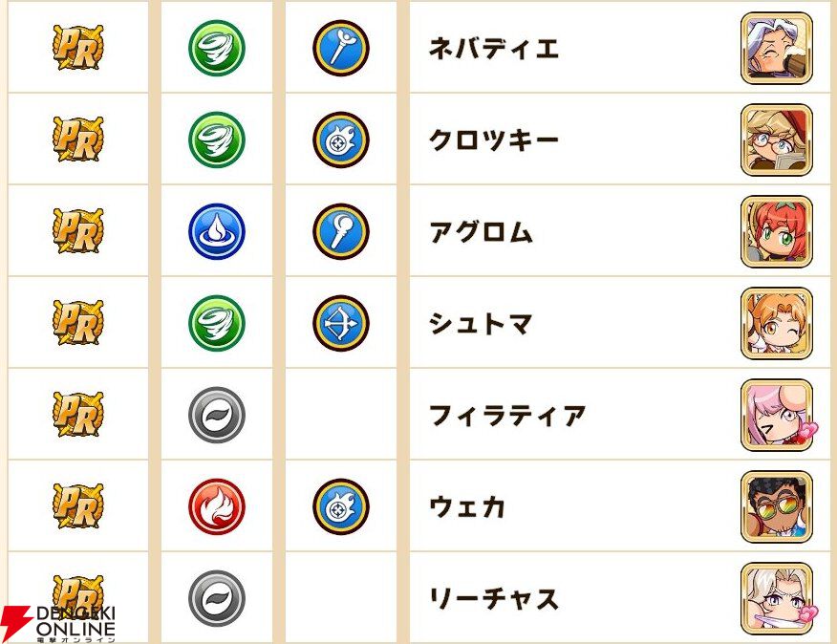This screenshot has width=837, height=644.
Task: View ウェカ sunglasses character portrait
Action: pos(776,506)
